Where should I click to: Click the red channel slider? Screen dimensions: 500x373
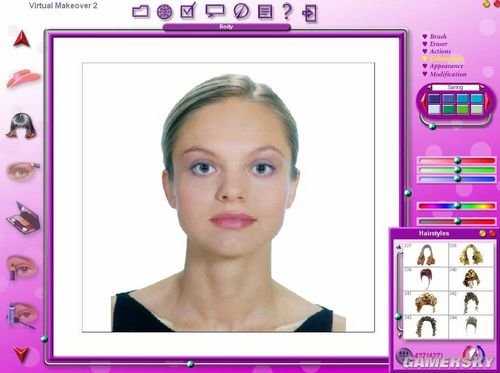[x=457, y=161]
